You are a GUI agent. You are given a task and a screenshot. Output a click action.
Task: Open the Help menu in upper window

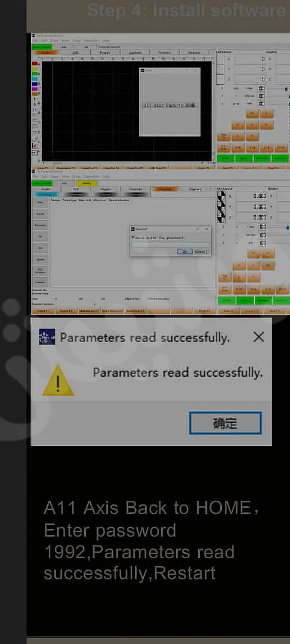(x=106, y=41)
